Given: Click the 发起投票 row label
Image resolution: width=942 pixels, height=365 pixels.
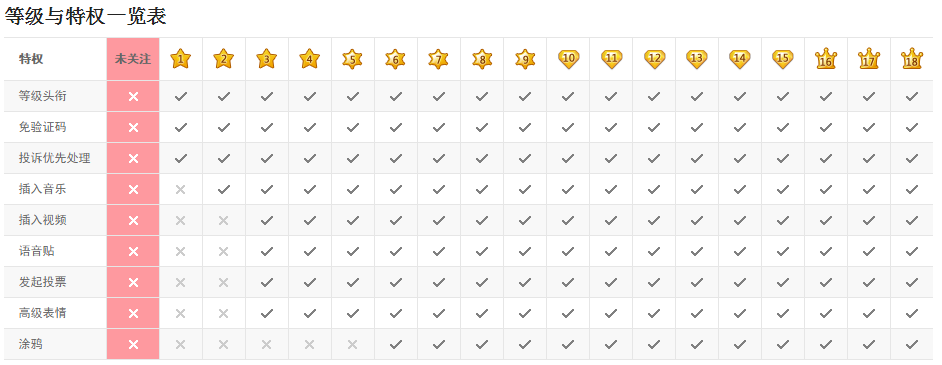Looking at the screenshot, I should [43, 282].
